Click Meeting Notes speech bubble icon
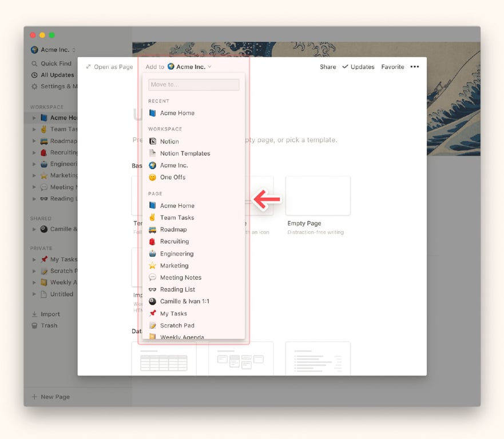Screen dimensions: 504x439 [152, 277]
